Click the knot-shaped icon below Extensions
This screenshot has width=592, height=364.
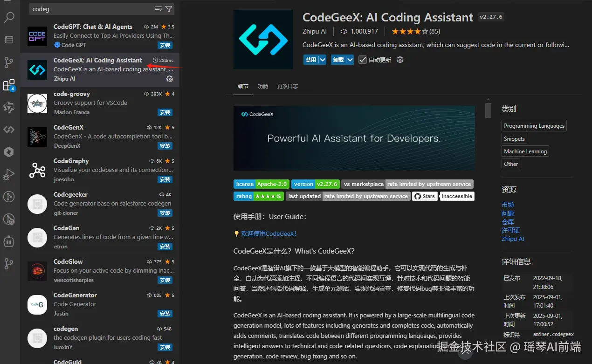coord(9,107)
